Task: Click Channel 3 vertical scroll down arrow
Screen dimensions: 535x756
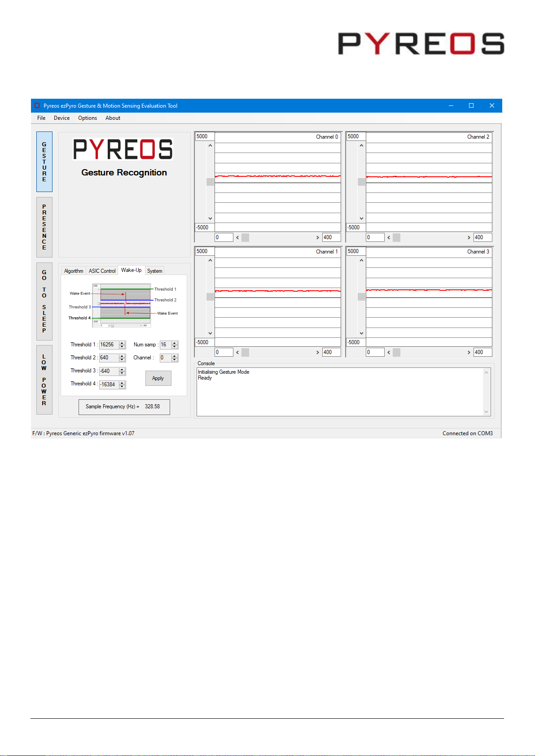Action: pos(361,333)
